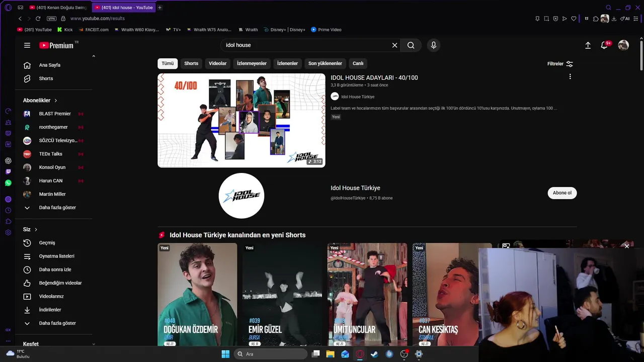This screenshot has width=644, height=362.
Task: Open Shorts from the sidebar
Action: (46, 78)
